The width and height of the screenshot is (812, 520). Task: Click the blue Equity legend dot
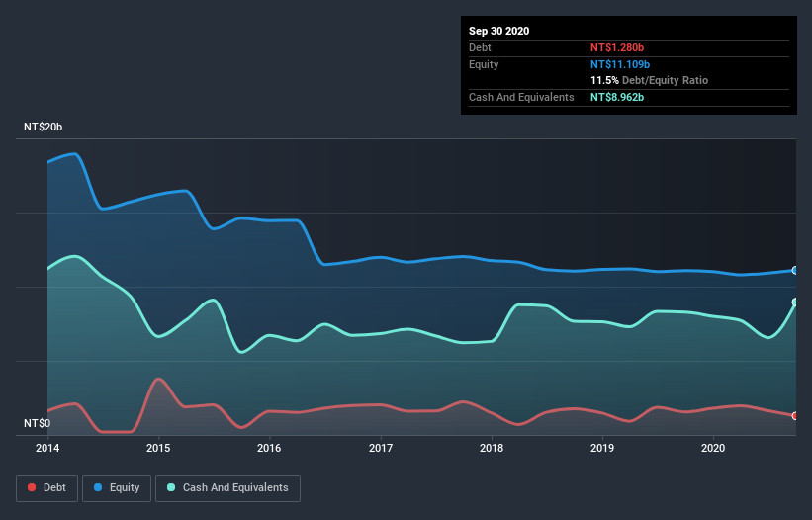[x=98, y=487]
